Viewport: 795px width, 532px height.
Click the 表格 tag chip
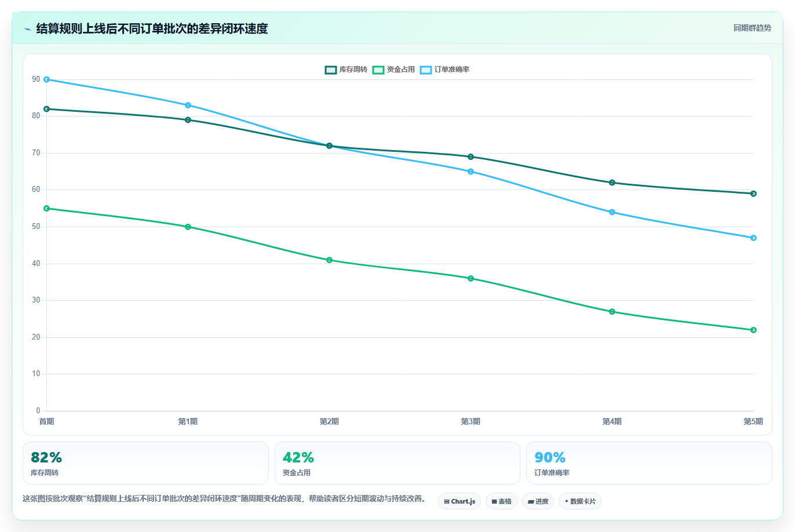(501, 501)
